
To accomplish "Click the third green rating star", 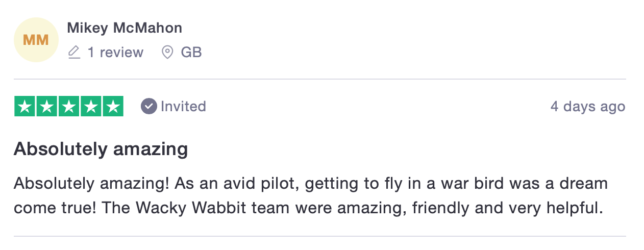I will [x=69, y=106].
